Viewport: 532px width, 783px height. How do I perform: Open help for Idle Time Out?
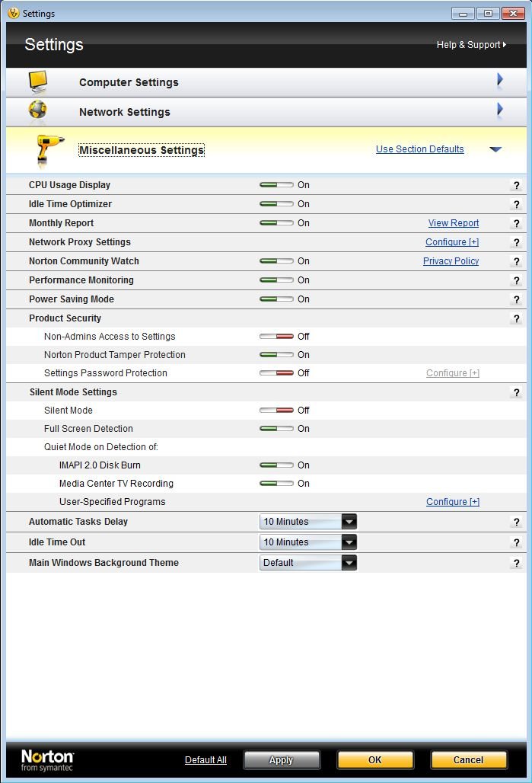click(x=517, y=542)
